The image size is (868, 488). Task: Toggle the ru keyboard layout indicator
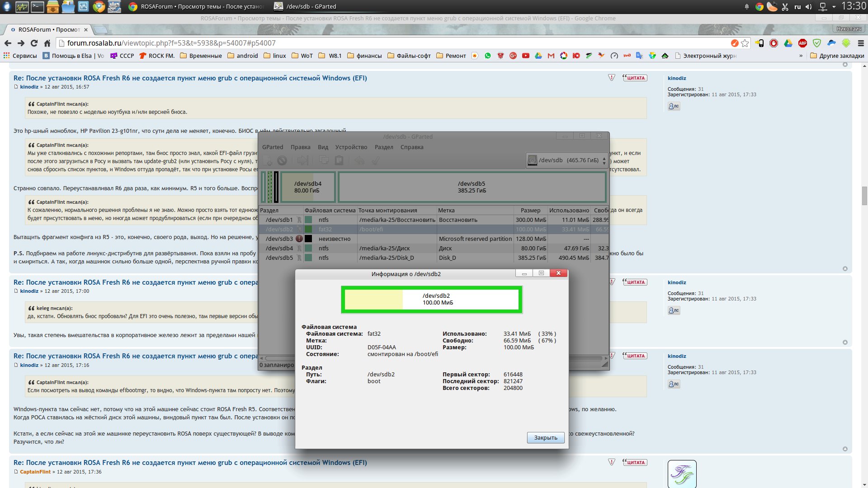click(797, 7)
